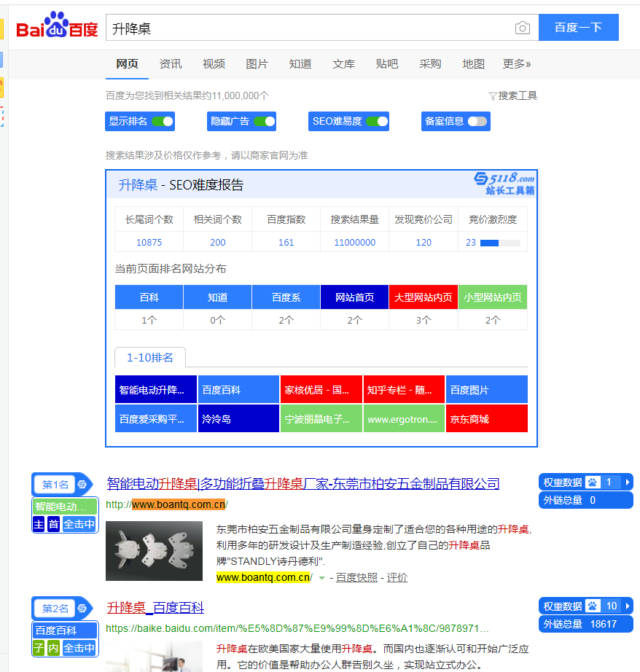Click the blue 网站首页 category header
The width and height of the screenshot is (640, 672).
click(354, 297)
